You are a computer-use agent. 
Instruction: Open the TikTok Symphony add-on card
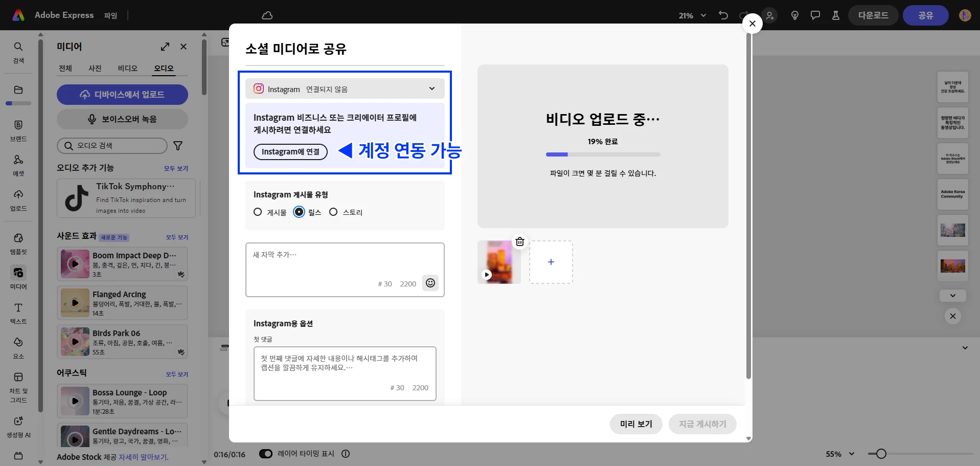pyautogui.click(x=126, y=198)
